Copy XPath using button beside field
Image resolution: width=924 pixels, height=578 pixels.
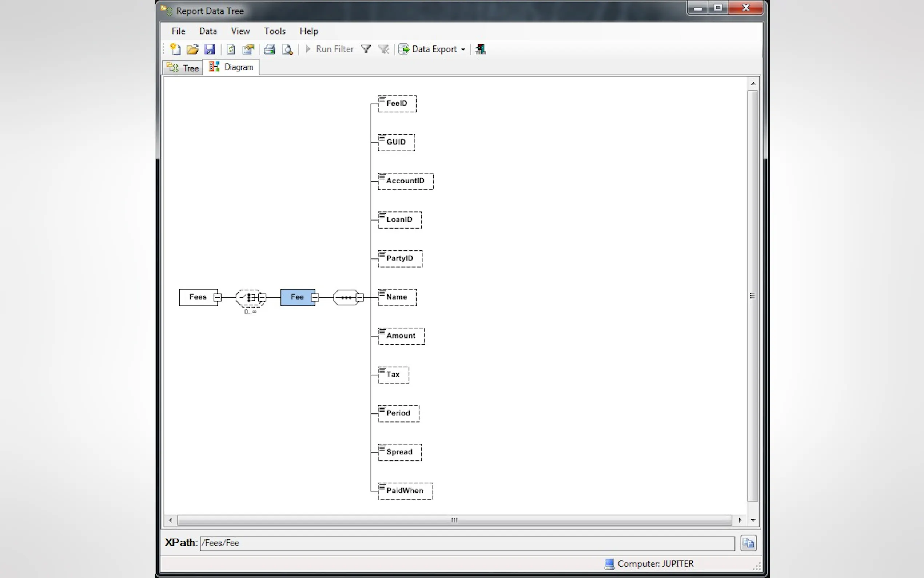(x=748, y=543)
